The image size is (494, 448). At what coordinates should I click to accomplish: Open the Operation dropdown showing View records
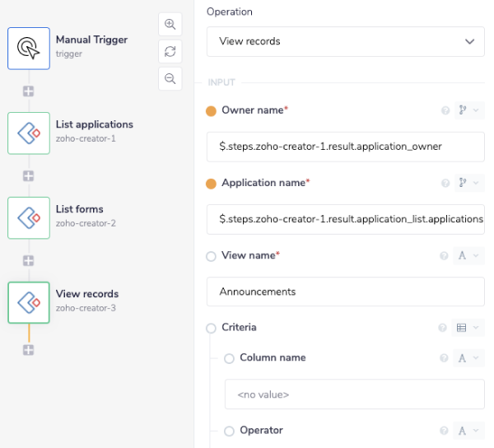[345, 41]
